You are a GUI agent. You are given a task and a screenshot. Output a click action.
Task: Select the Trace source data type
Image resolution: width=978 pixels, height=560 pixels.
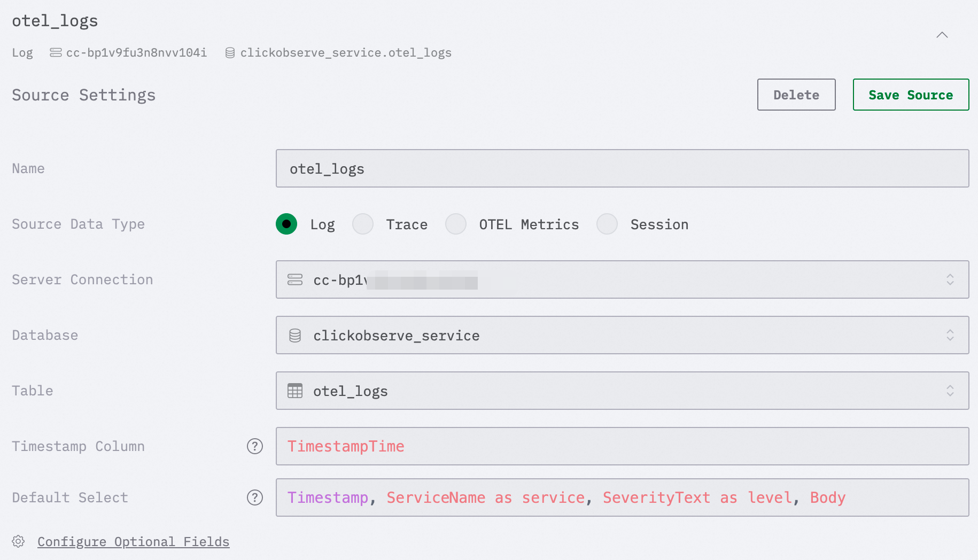pyautogui.click(x=363, y=224)
